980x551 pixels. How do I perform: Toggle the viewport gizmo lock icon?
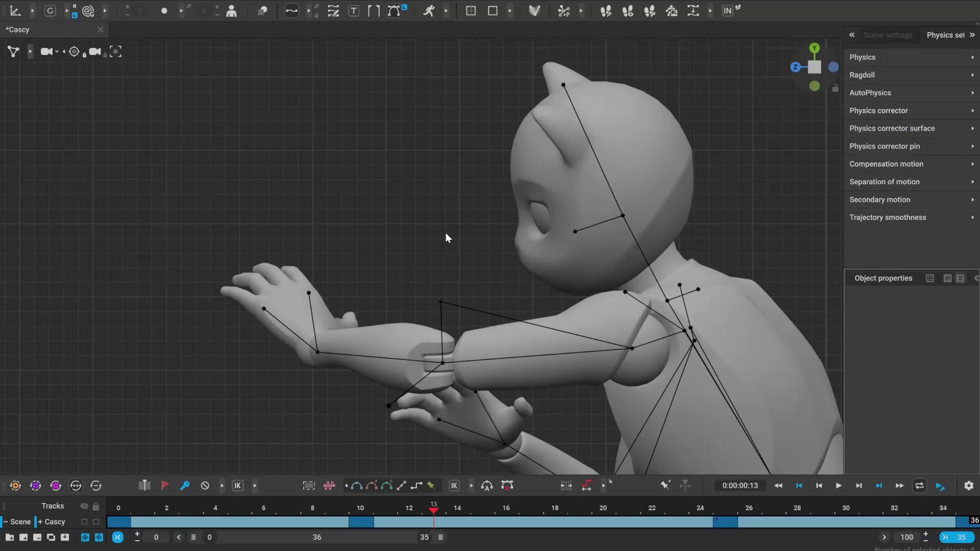[x=835, y=88]
